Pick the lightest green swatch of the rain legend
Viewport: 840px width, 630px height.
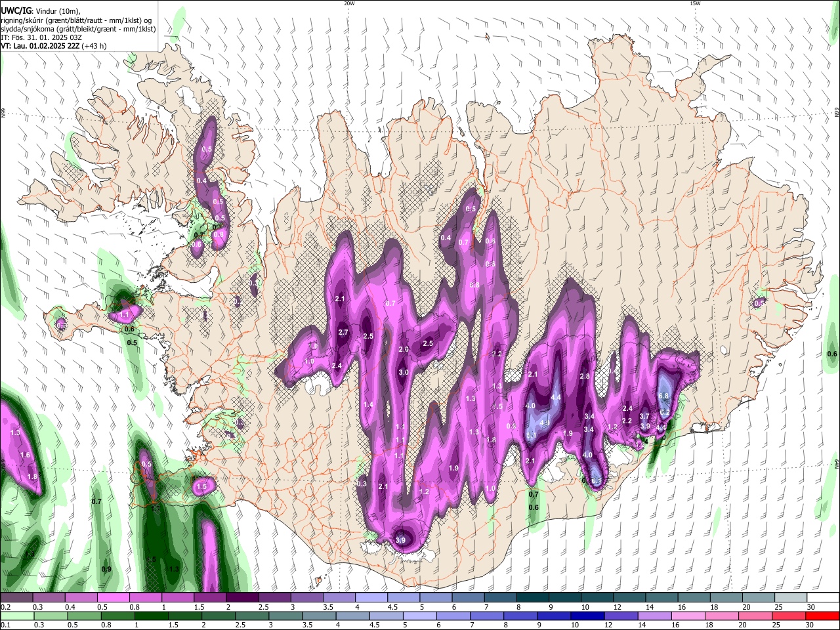(x=17, y=616)
